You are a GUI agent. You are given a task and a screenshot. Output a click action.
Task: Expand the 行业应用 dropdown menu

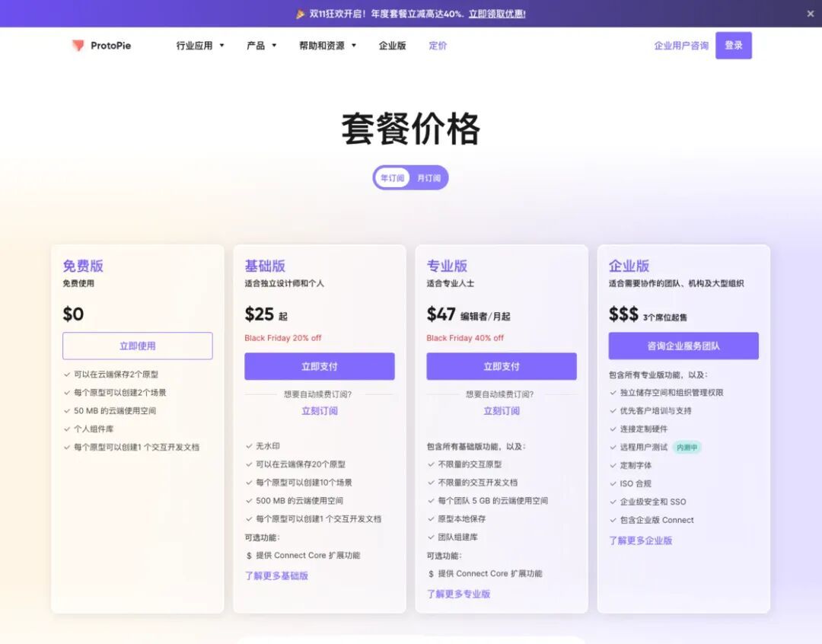200,46
